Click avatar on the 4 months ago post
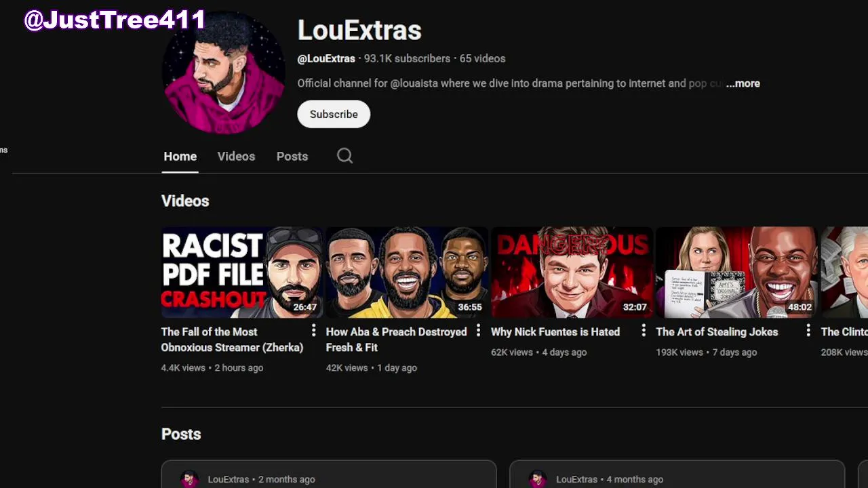Image resolution: width=868 pixels, height=488 pixels. tap(538, 479)
